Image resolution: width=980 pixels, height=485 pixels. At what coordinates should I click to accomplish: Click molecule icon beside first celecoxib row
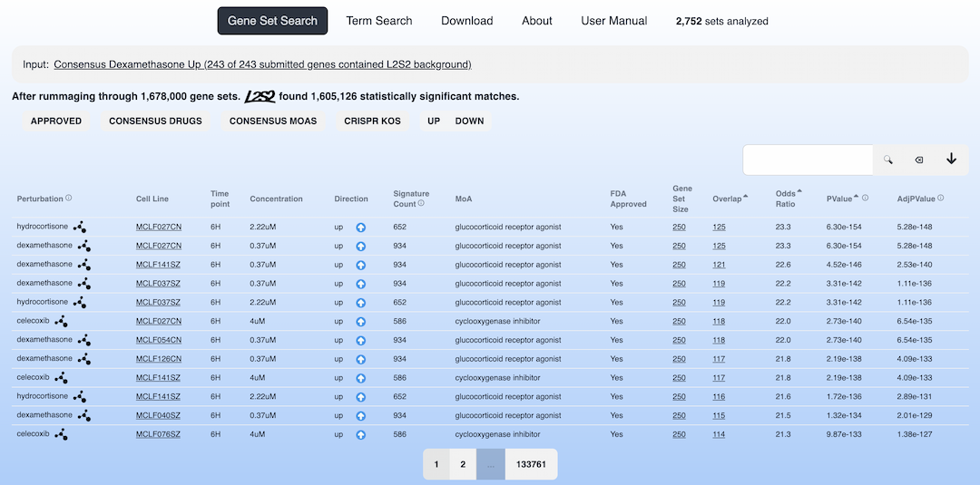[x=61, y=322]
